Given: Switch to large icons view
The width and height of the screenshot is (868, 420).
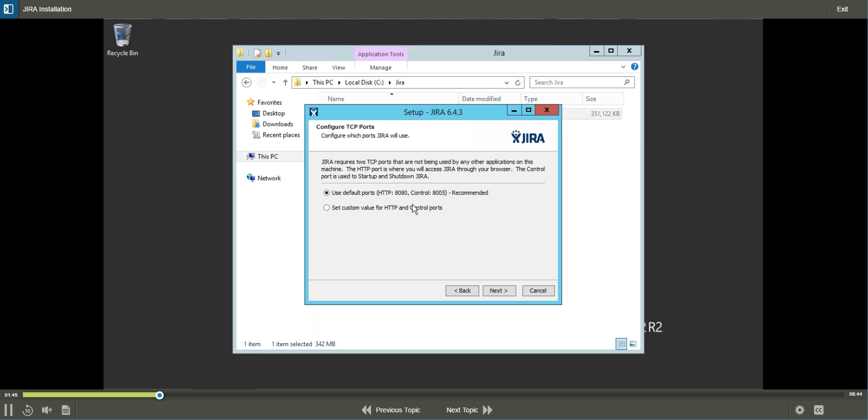Looking at the screenshot, I should point(633,344).
